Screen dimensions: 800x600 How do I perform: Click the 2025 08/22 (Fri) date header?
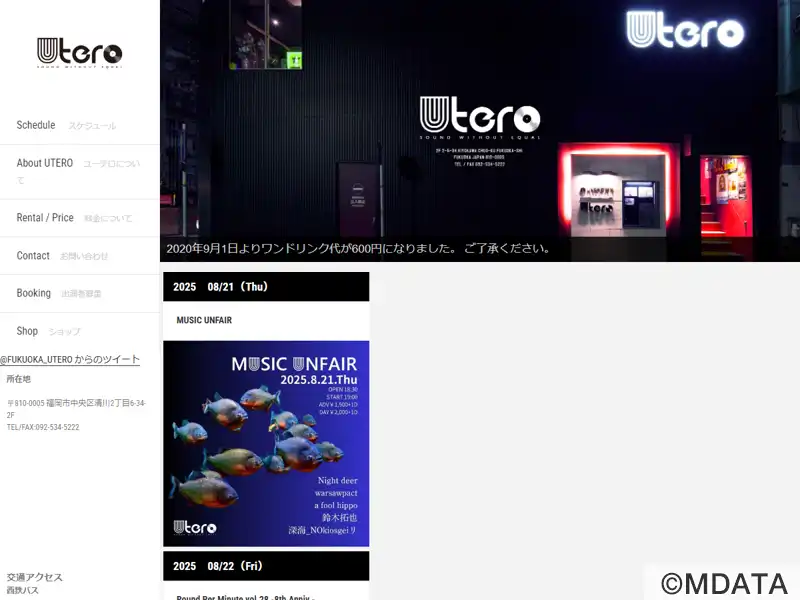coord(266,566)
